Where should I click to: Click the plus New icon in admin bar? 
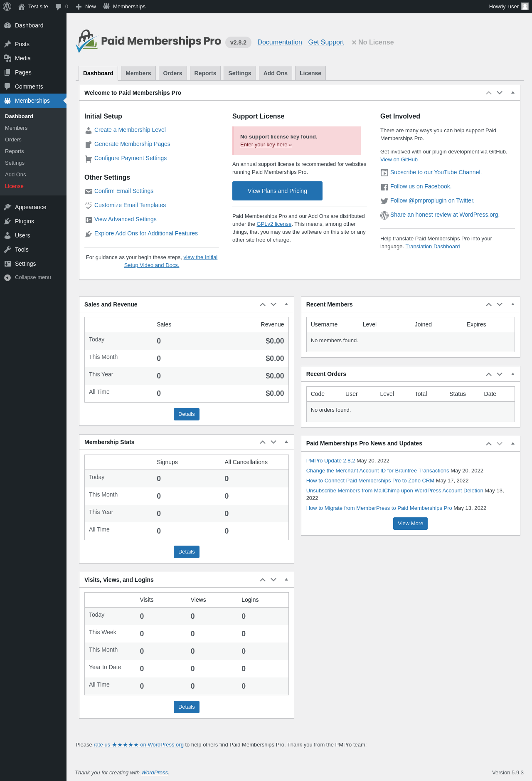pos(79,7)
